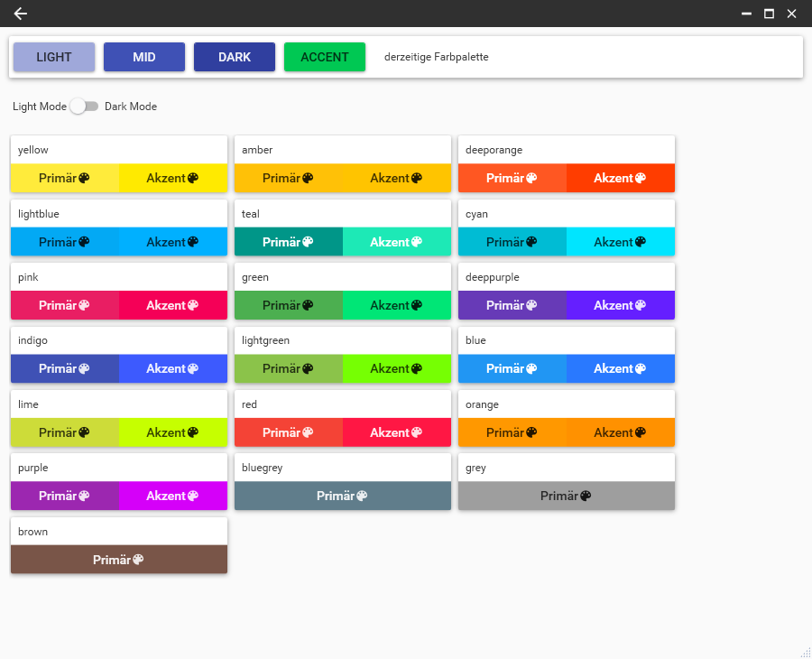This screenshot has height=659, width=812.
Task: Click the MID palette swatch
Action: point(144,57)
